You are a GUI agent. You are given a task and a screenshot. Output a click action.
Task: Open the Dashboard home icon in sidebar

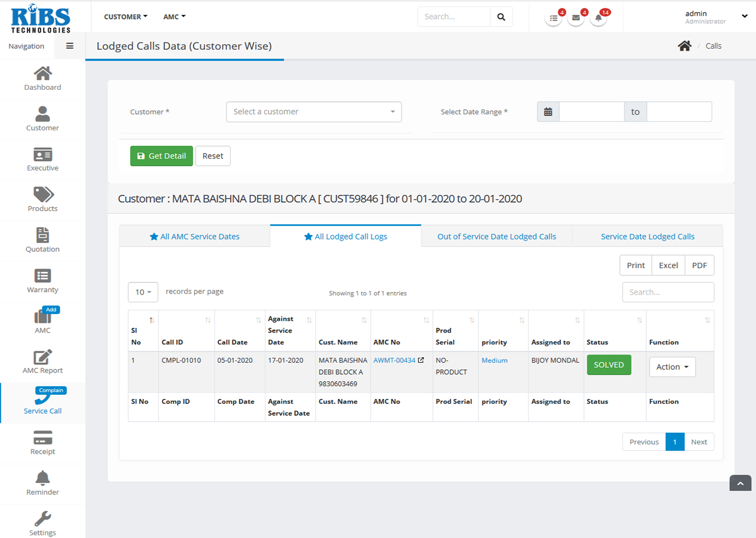pos(43,74)
